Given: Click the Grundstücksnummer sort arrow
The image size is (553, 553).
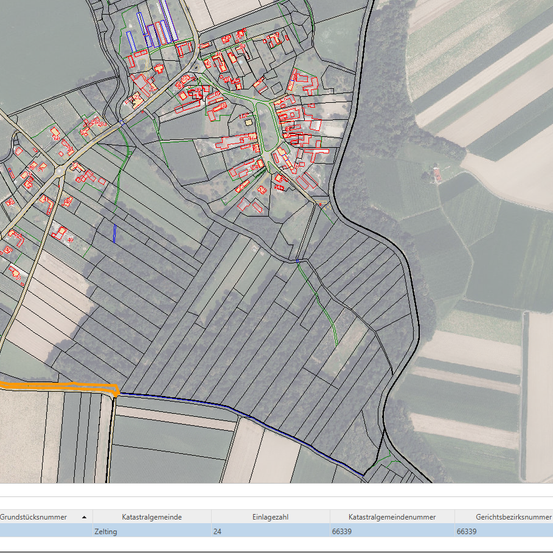Looking at the screenshot, I should (x=84, y=517).
